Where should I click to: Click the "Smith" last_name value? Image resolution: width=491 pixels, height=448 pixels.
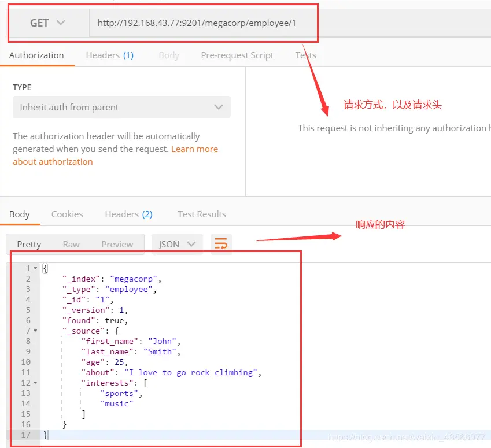pyautogui.click(x=160, y=351)
